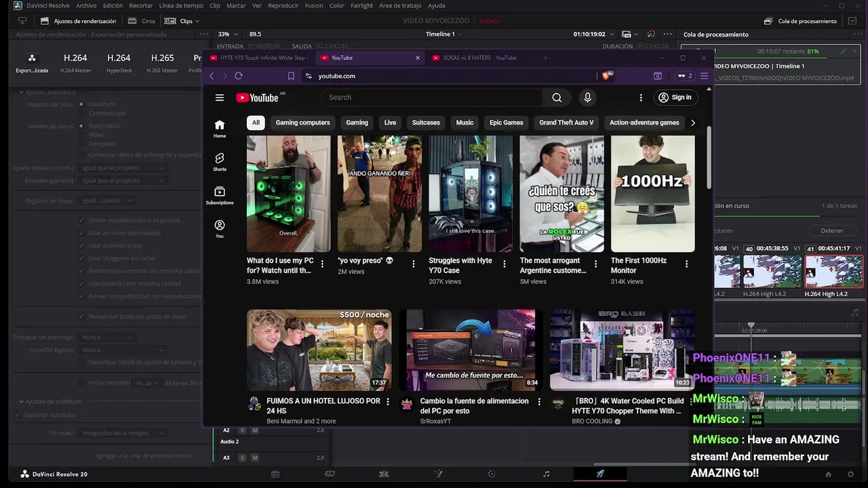868x488 pixels.
Task: Select Epic Games filter chip
Action: point(507,123)
